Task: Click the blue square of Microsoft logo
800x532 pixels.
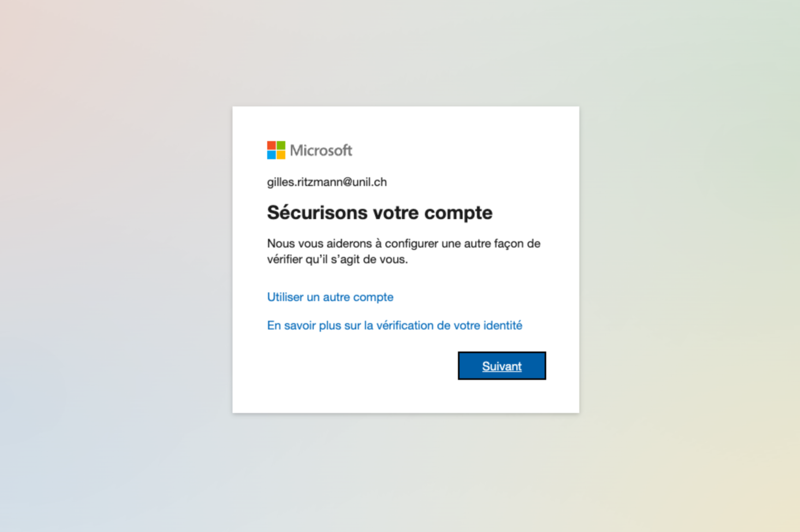Action: click(x=271, y=155)
